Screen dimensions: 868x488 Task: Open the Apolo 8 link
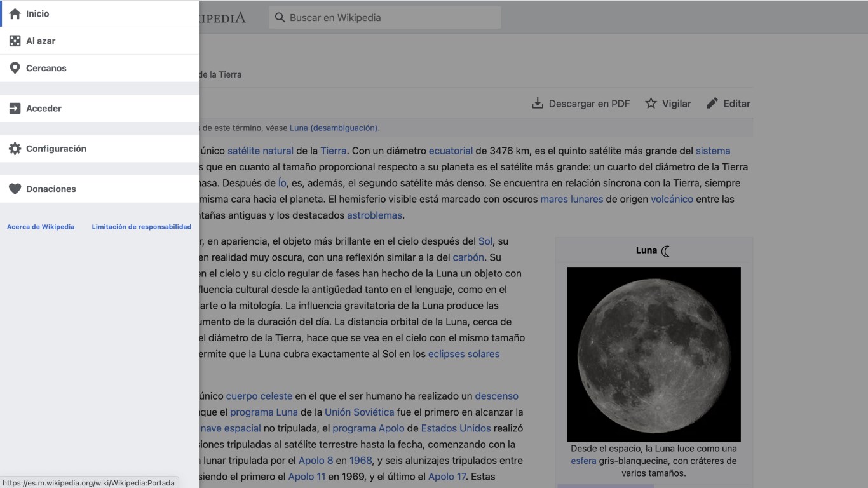tap(316, 461)
